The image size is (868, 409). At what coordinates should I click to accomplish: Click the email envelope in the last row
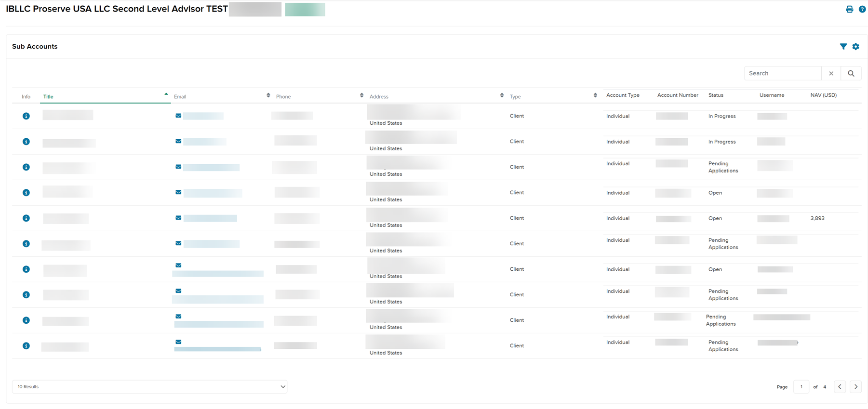pos(178,342)
